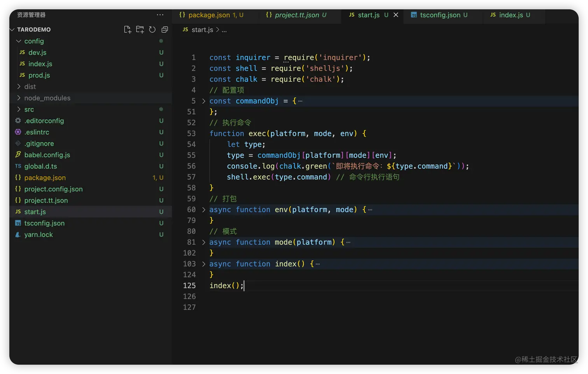Click 'chalk' string on line 3
Screen dimensions: 588x374
tap(321, 79)
